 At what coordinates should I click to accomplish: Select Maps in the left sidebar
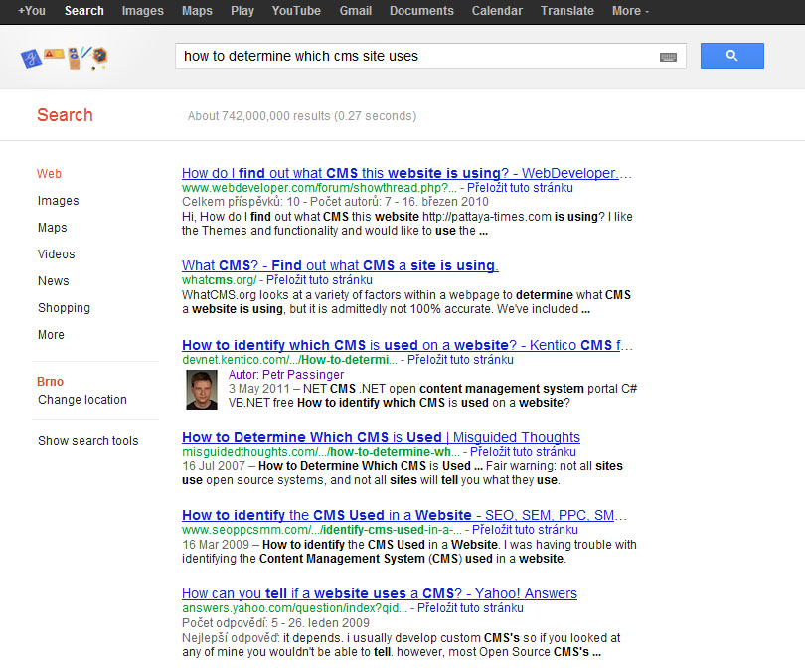(x=53, y=228)
